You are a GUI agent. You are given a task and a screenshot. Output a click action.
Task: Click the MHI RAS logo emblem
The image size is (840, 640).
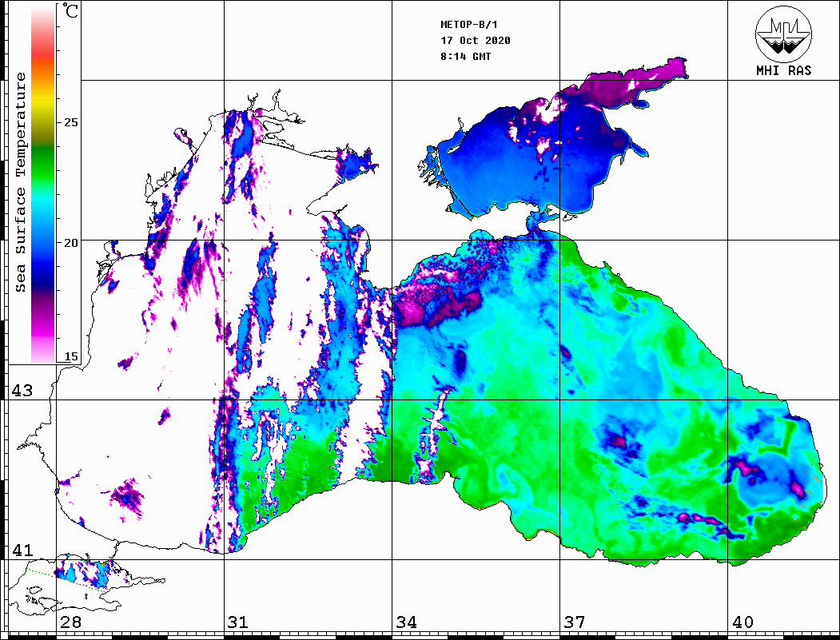coord(783,34)
